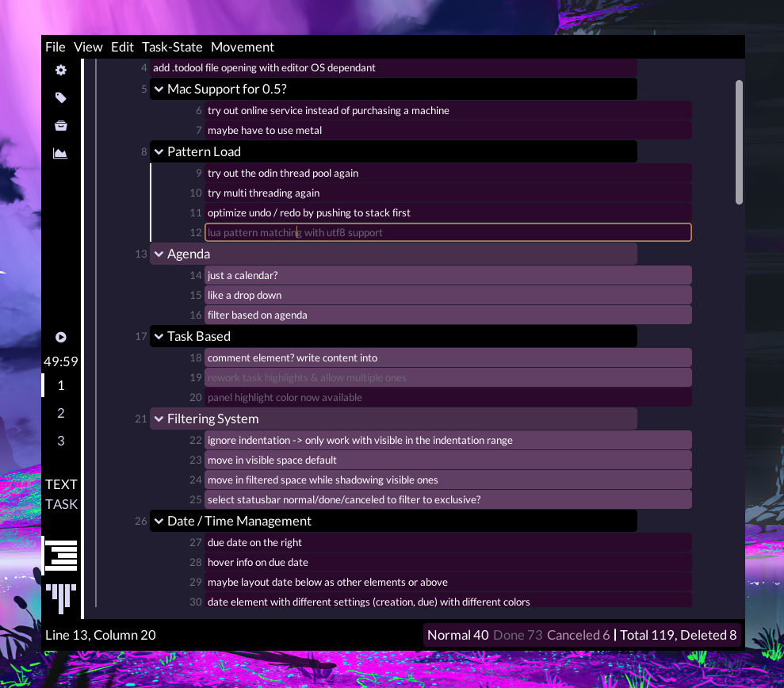The width and height of the screenshot is (784, 688).
Task: Click the 'lua pattern matching' task field
Action: [x=448, y=232]
